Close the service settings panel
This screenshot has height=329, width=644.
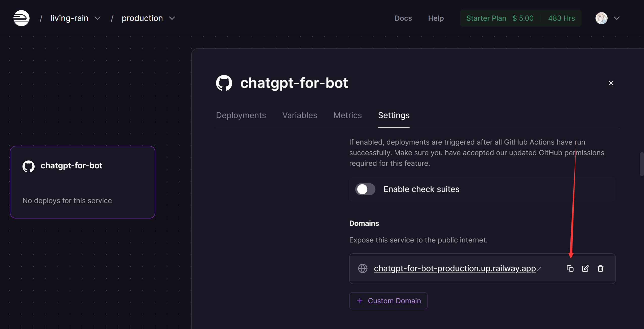tap(611, 83)
